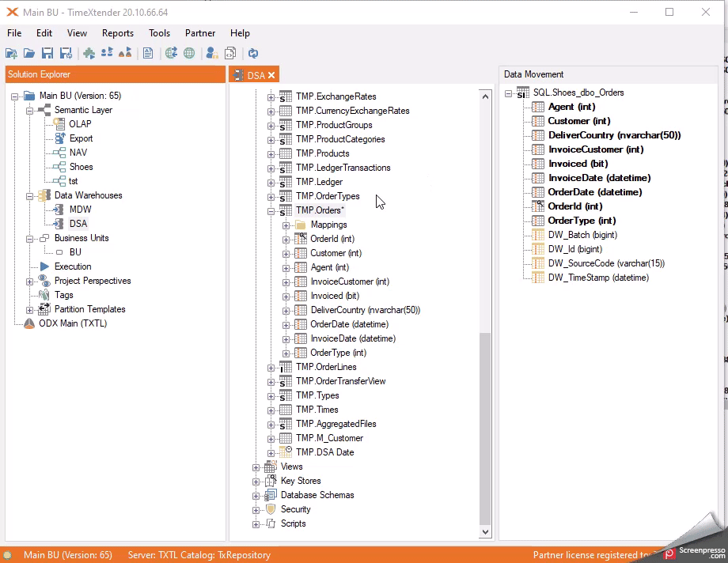
Task: Collapse SQL.Shoes_dbo_Orders in Data Movement
Action: [508, 94]
